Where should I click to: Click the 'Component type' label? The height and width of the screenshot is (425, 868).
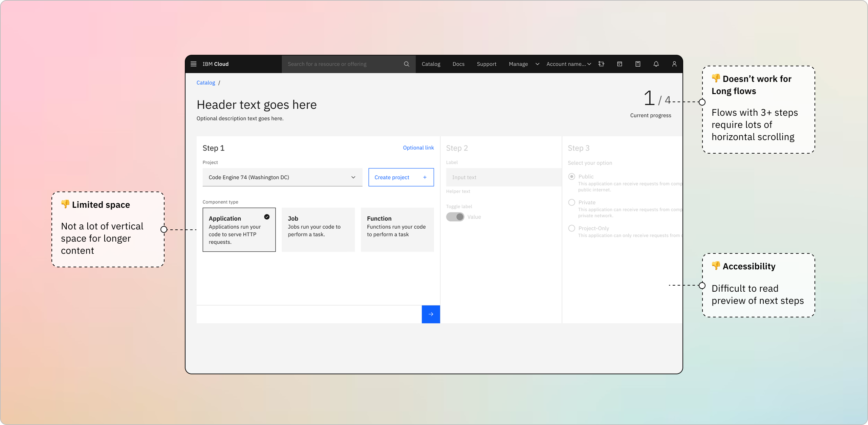(x=220, y=202)
